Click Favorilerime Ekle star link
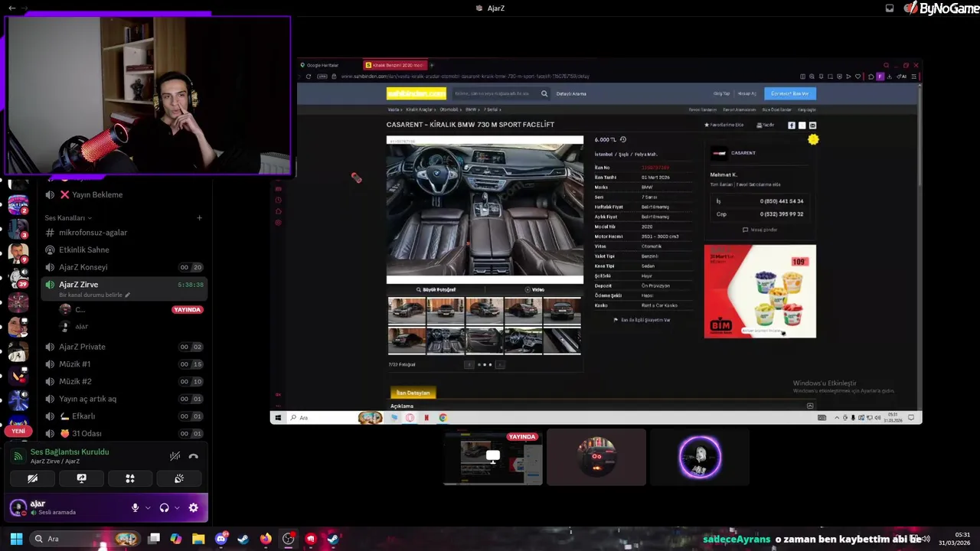 [724, 125]
